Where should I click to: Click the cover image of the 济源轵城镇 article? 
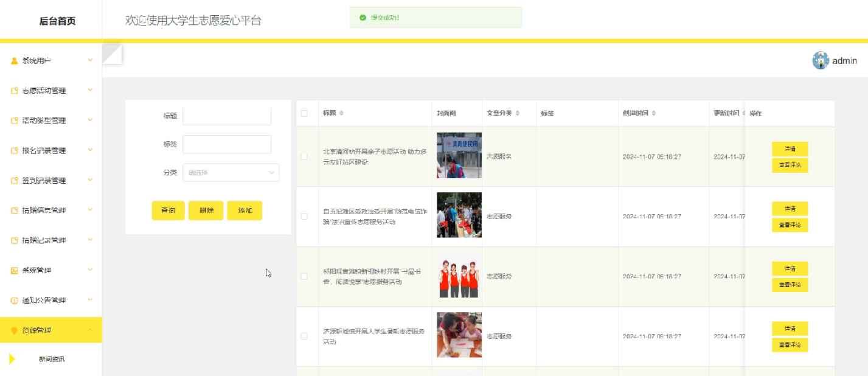click(x=459, y=335)
